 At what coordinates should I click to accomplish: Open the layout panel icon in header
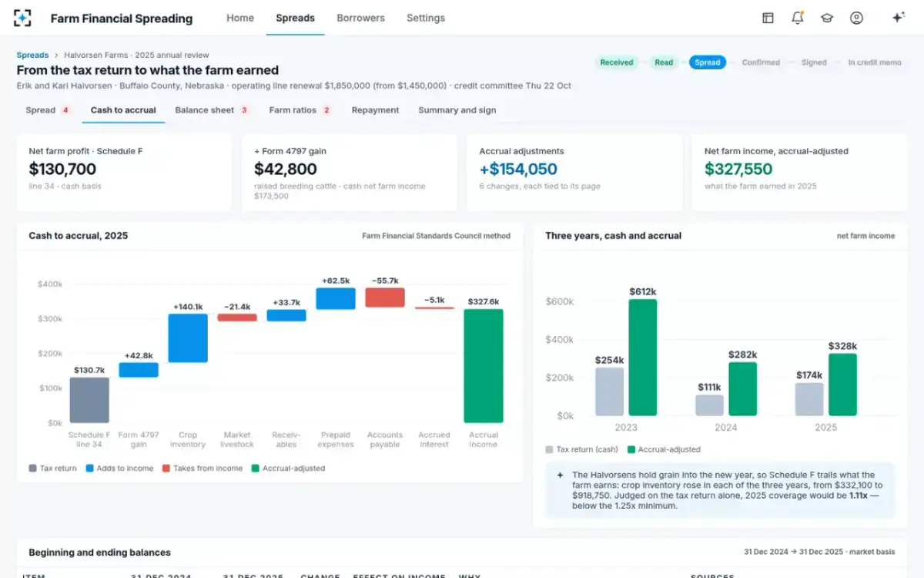768,18
